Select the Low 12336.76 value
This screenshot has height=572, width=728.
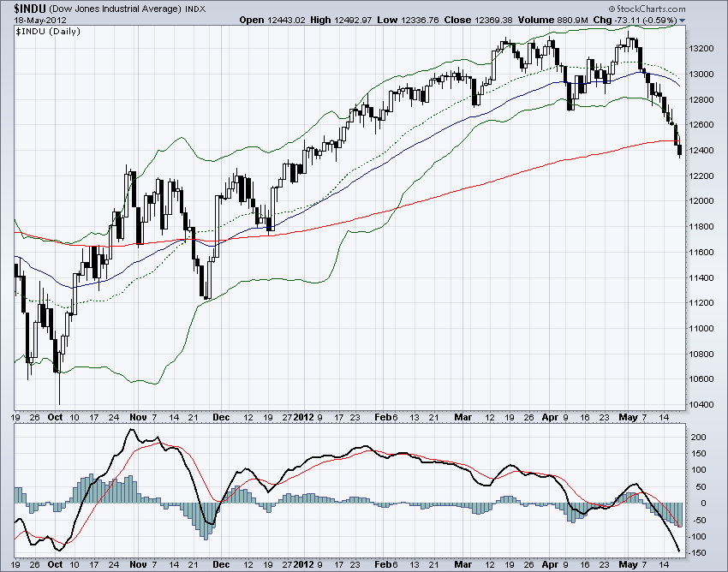409,20
